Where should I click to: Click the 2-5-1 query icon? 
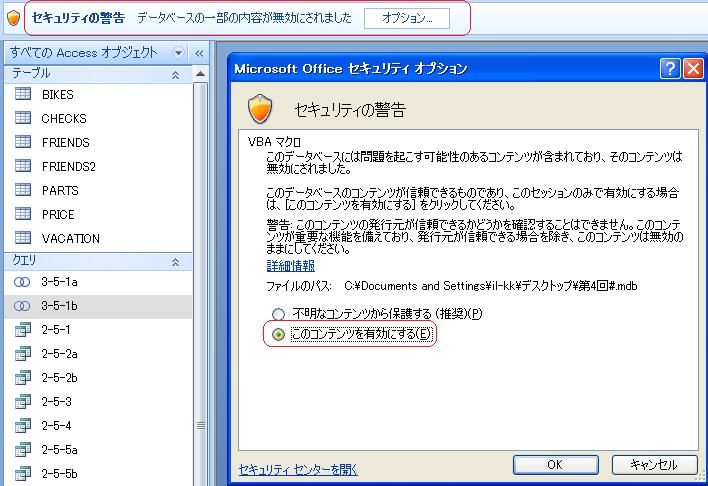23,330
